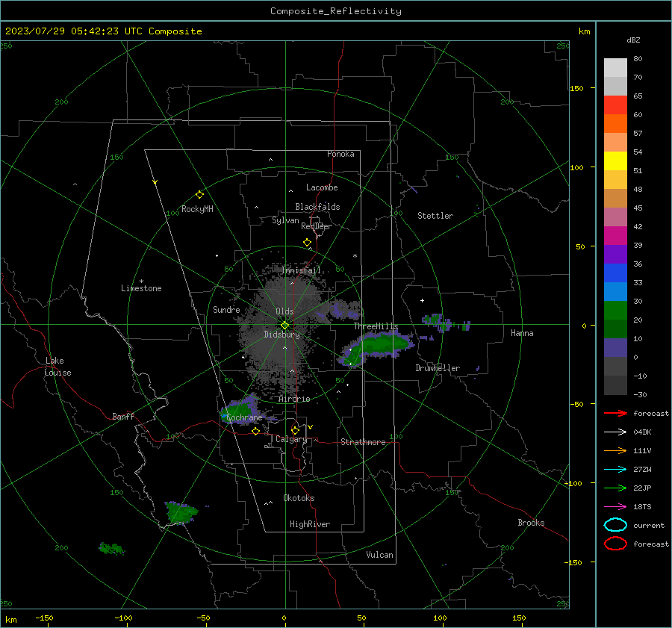Click the Cochrane city label

pos(244,417)
